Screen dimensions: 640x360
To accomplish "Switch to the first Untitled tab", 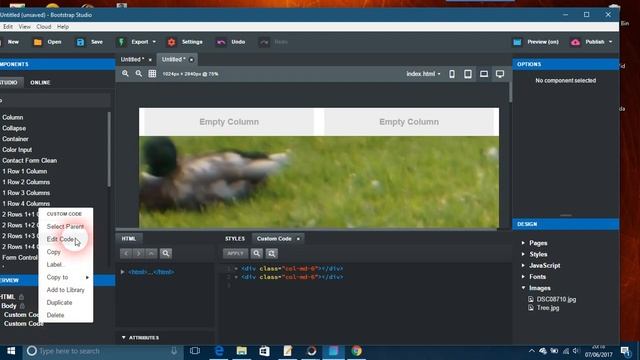I will pos(132,60).
